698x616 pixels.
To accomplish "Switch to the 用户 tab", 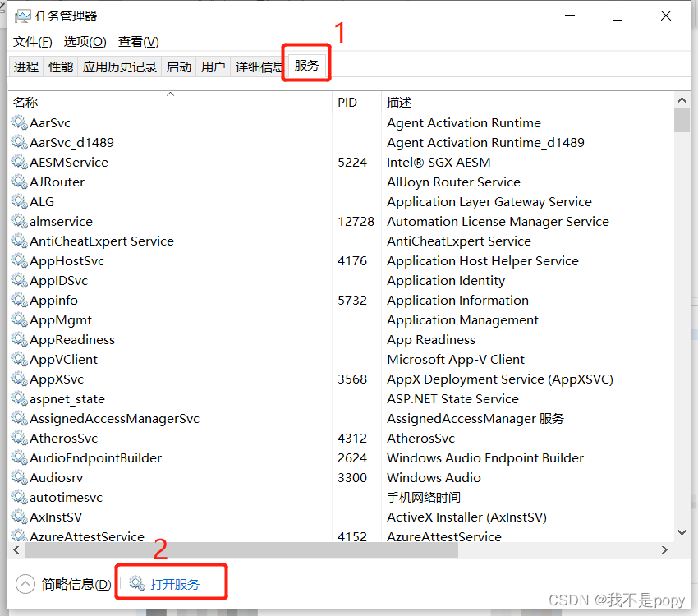I will point(214,67).
